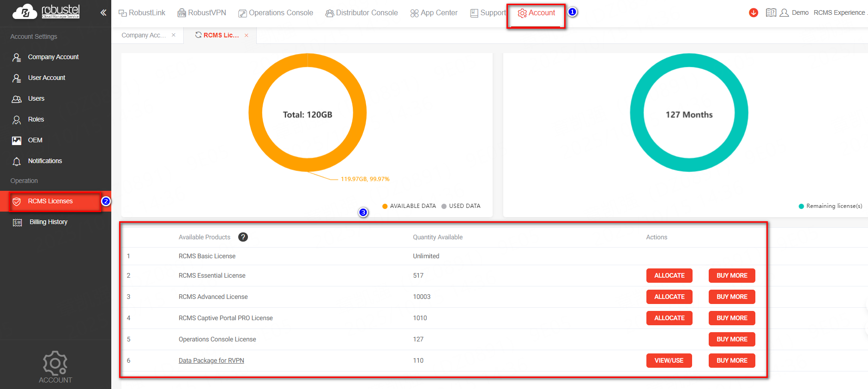This screenshot has height=389, width=868.
Task: Open the Demo user profile menu
Action: [x=794, y=13]
